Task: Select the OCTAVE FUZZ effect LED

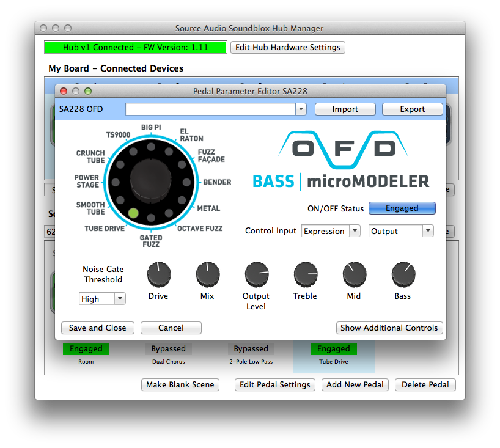Action: (x=169, y=213)
